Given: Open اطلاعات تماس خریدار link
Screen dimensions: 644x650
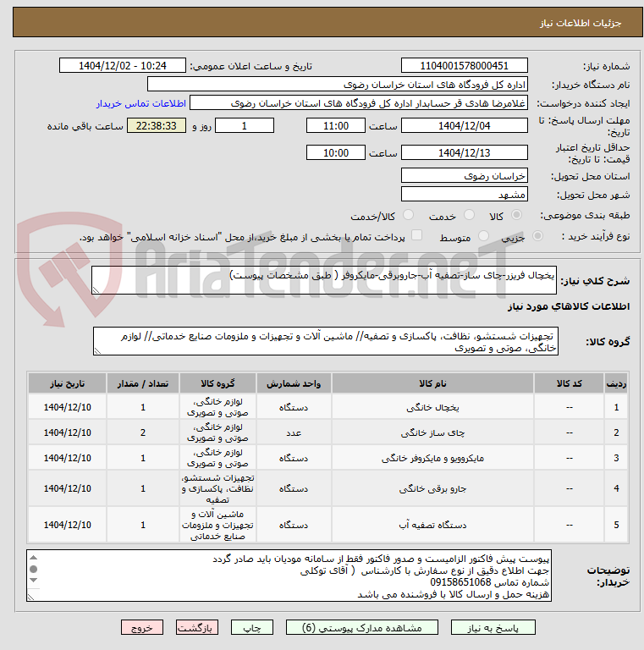Looking at the screenshot, I should click(140, 103).
